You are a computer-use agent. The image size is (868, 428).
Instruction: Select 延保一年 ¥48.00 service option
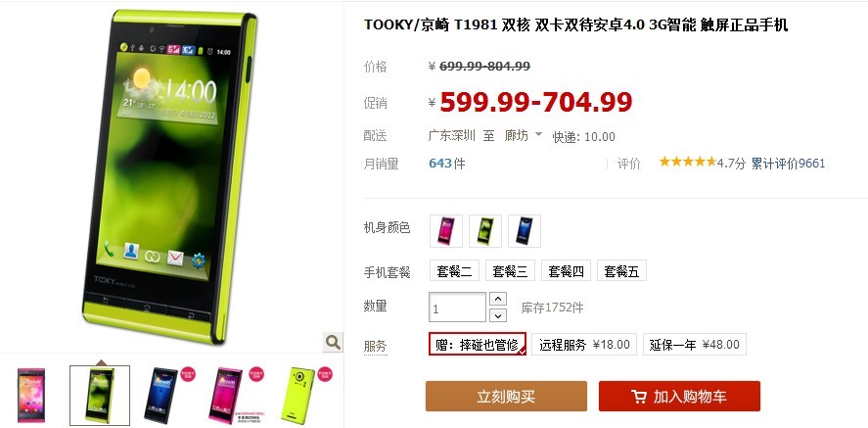click(695, 345)
